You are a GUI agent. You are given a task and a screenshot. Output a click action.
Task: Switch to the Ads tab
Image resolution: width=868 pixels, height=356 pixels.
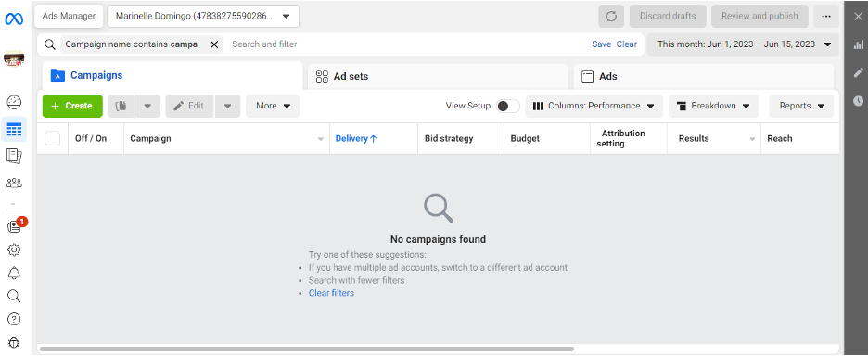click(704, 76)
